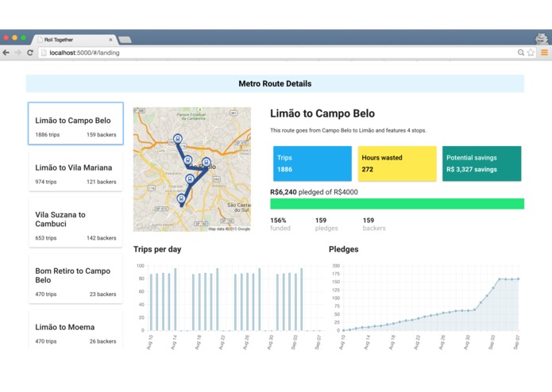Click the green Potential savings tile
This screenshot has width=552, height=392.
(481, 163)
